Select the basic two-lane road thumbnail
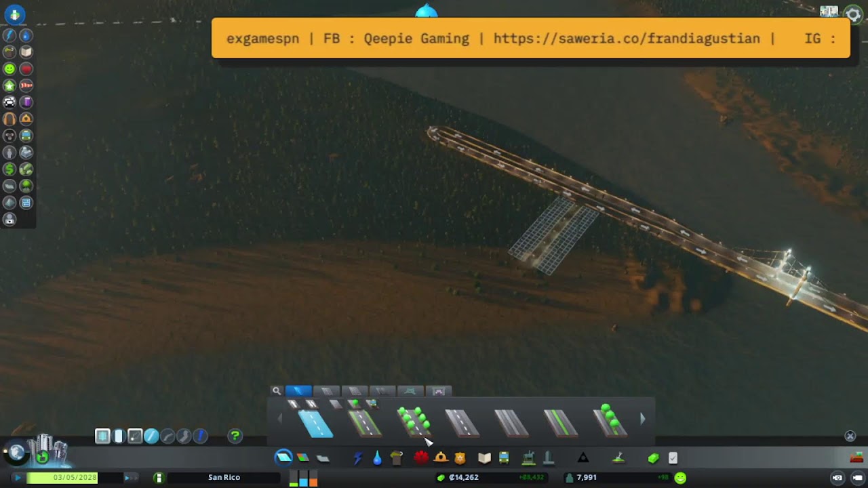 pos(315,424)
